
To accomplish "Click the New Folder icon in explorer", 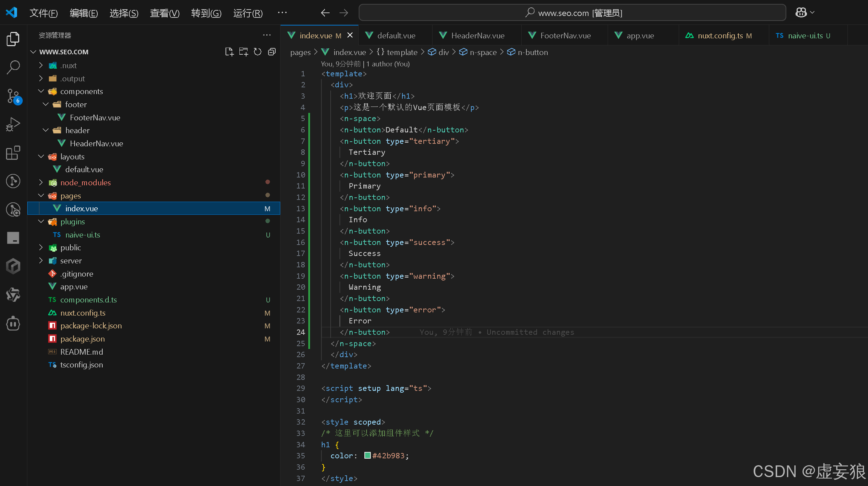I will coord(243,52).
